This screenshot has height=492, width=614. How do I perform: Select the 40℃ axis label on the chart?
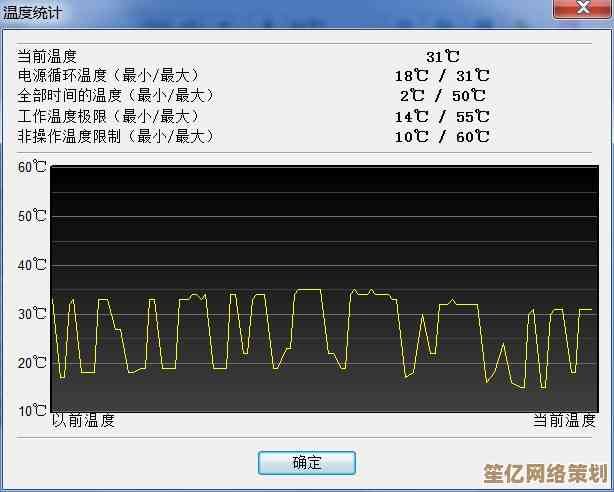click(32, 265)
